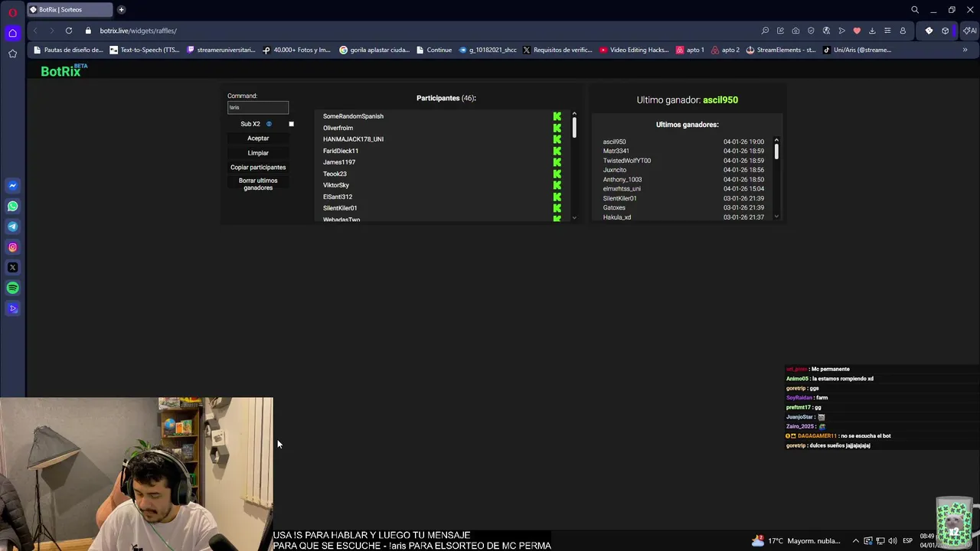Open WhatsApp in sidebar
Image resolution: width=980 pixels, height=551 pixels.
coord(12,207)
